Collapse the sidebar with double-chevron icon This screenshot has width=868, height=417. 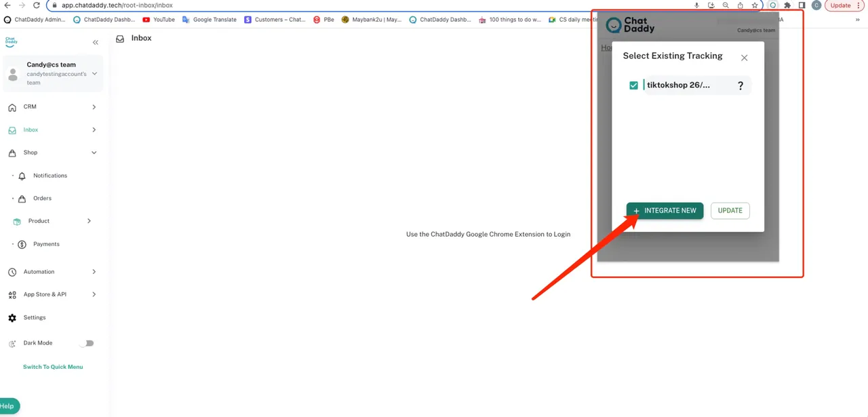tap(96, 43)
